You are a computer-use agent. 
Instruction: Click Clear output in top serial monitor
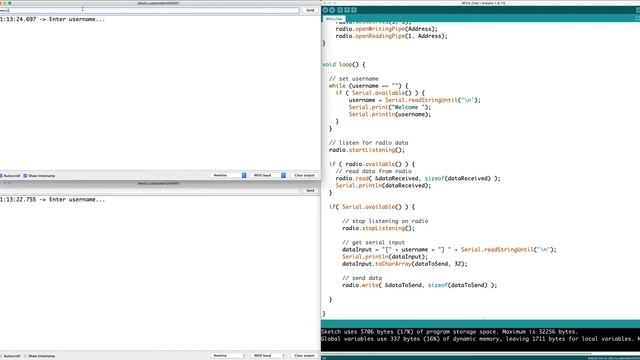[x=304, y=176]
